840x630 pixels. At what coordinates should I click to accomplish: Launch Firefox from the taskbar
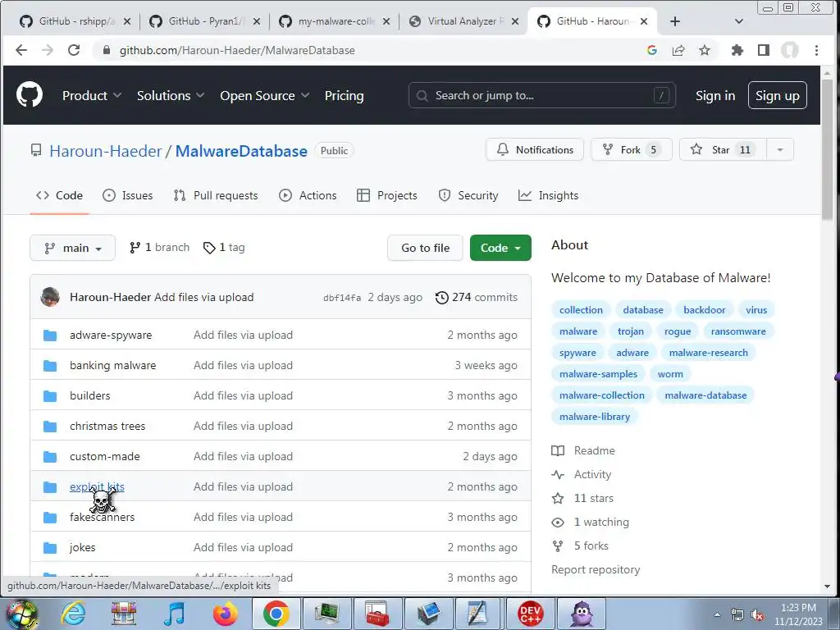(225, 614)
